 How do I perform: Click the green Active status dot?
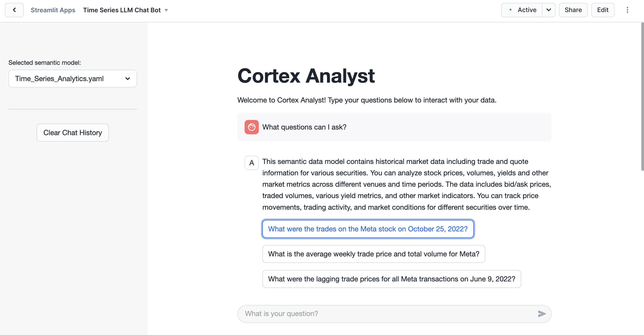click(x=511, y=10)
